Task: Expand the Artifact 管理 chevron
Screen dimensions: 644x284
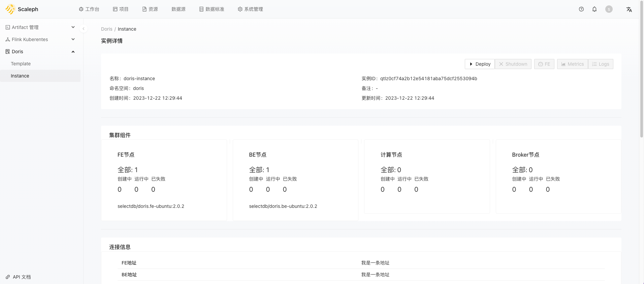Action: tap(73, 27)
